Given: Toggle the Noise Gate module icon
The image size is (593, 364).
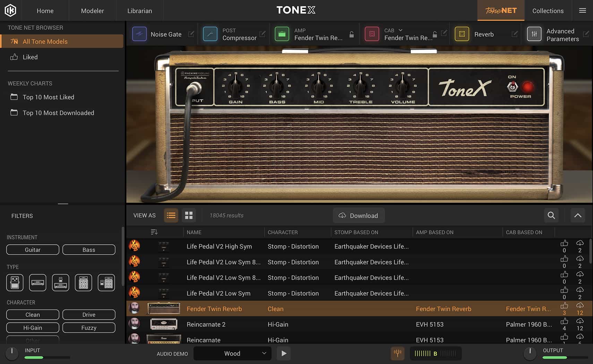Looking at the screenshot, I should (x=139, y=34).
